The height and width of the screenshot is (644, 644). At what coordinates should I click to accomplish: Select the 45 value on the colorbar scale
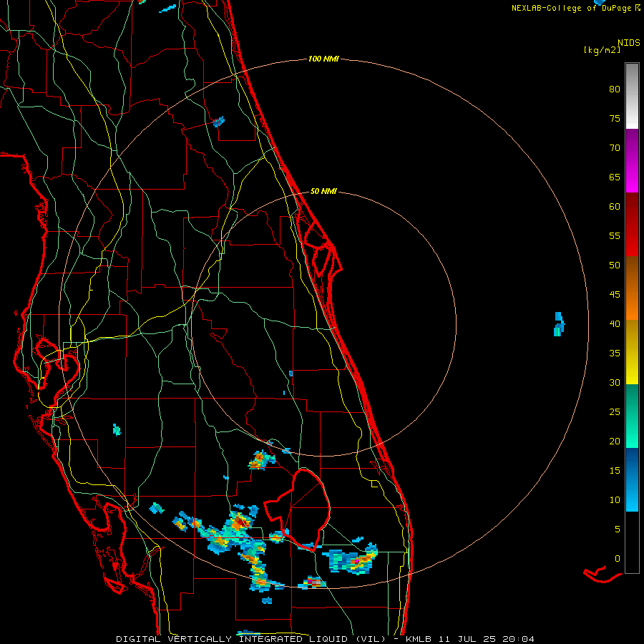615,295
